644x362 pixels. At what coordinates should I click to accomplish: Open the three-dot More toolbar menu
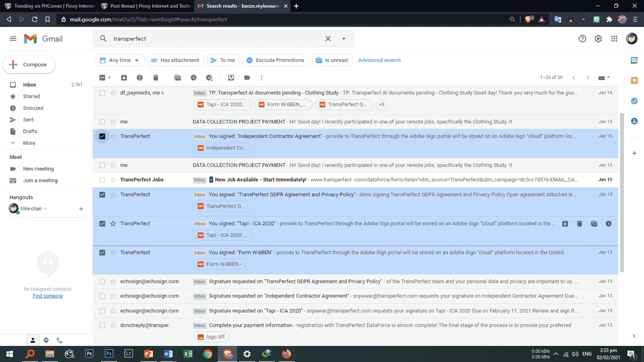[262, 78]
